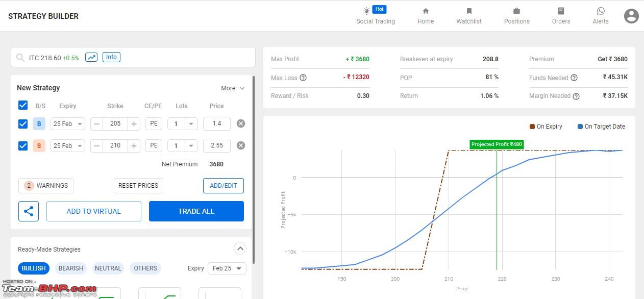644x299 pixels.
Task: Open the Positions page
Action: (x=517, y=16)
